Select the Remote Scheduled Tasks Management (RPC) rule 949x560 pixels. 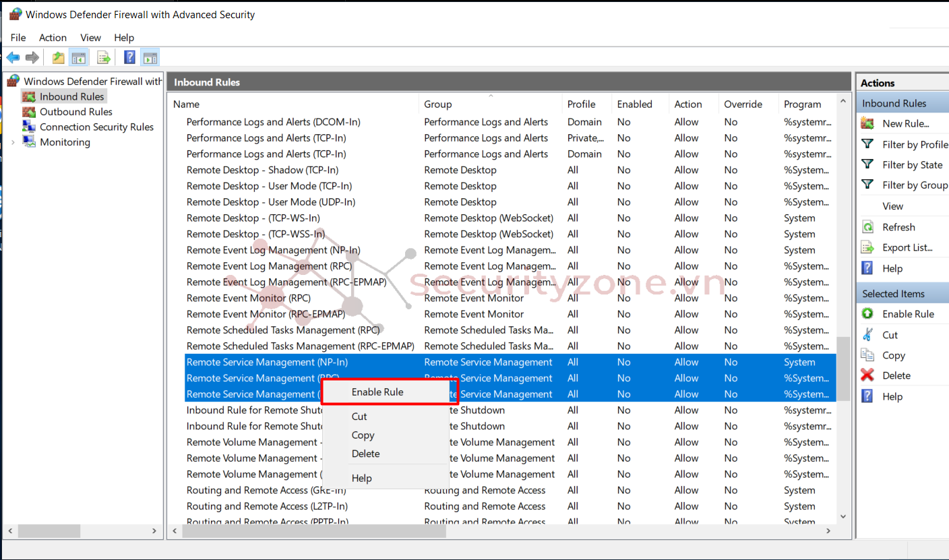pyautogui.click(x=510, y=330)
